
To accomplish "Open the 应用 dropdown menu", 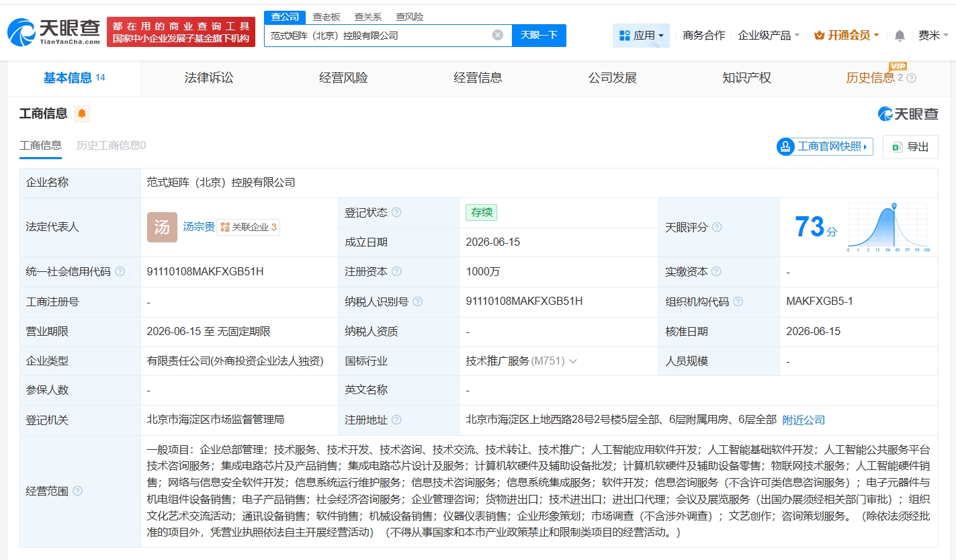I will pyautogui.click(x=641, y=35).
